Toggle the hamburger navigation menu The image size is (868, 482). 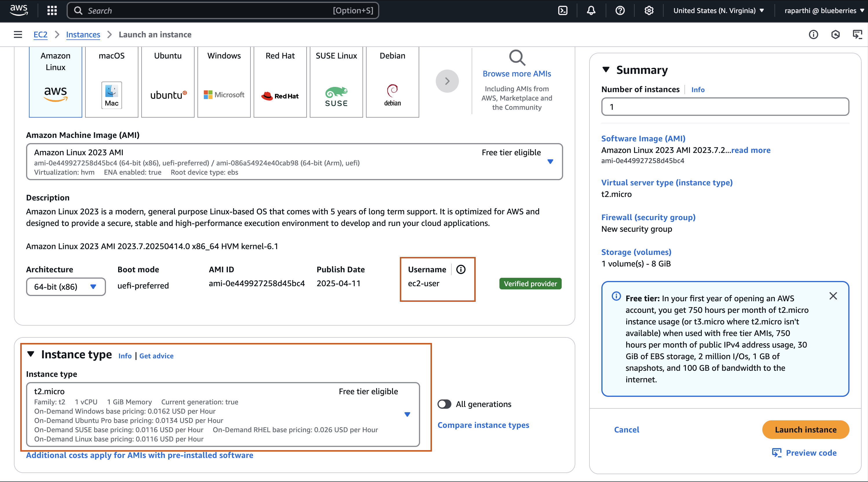pos(18,34)
